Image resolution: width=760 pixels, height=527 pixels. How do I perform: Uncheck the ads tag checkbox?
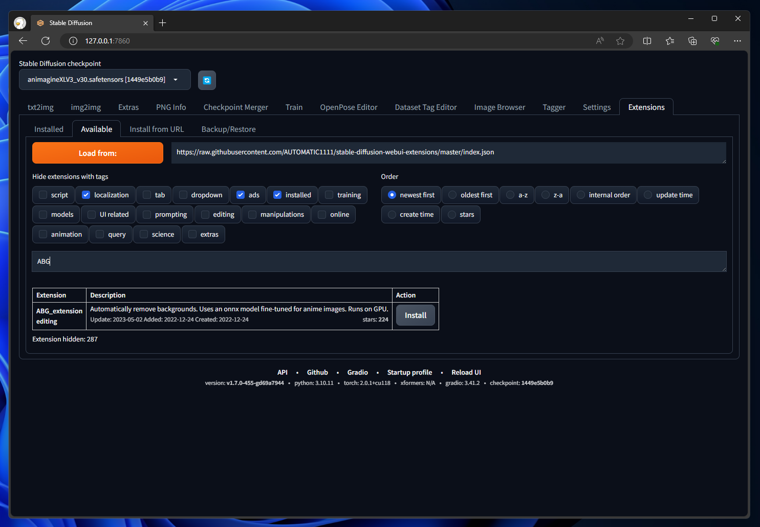[x=240, y=195]
